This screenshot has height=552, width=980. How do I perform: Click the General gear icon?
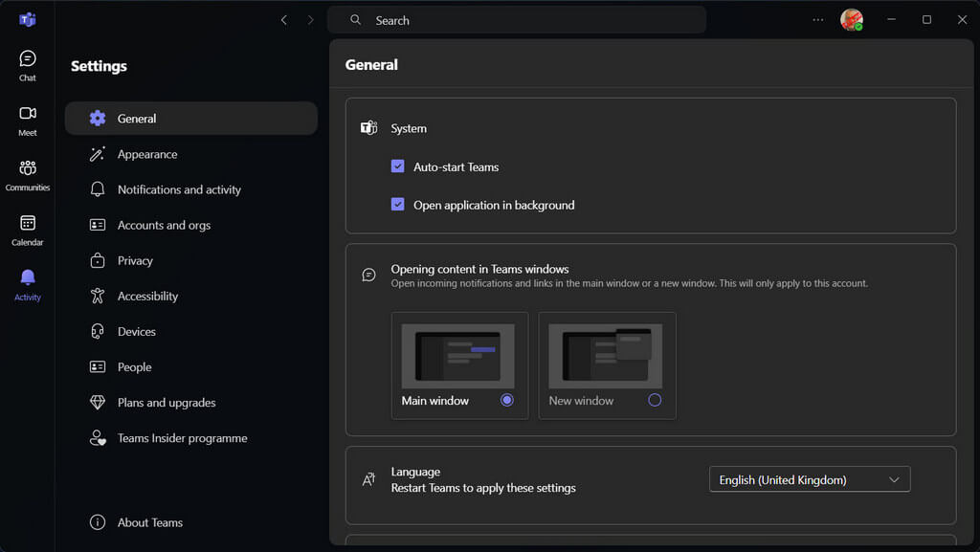coord(98,118)
